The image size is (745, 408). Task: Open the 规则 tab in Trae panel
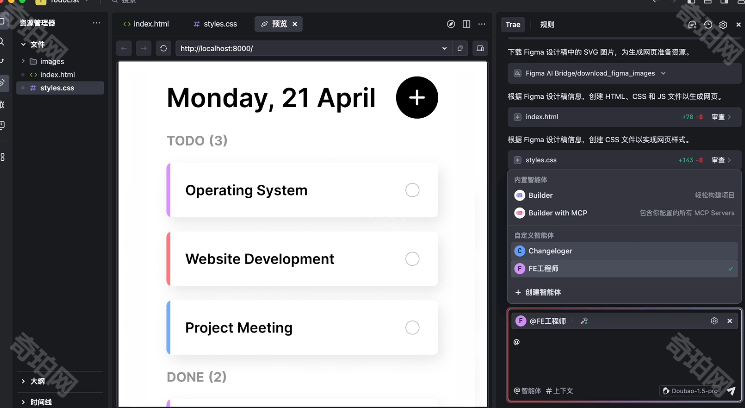547,24
